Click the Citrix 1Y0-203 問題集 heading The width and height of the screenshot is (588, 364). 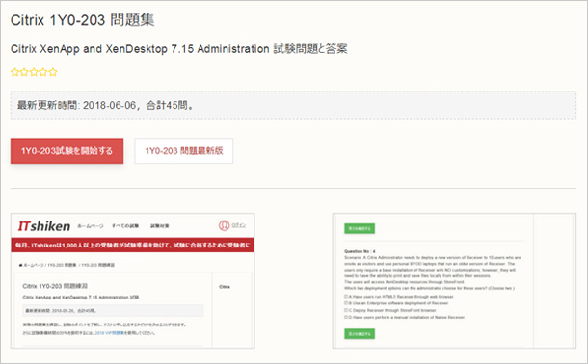[83, 20]
